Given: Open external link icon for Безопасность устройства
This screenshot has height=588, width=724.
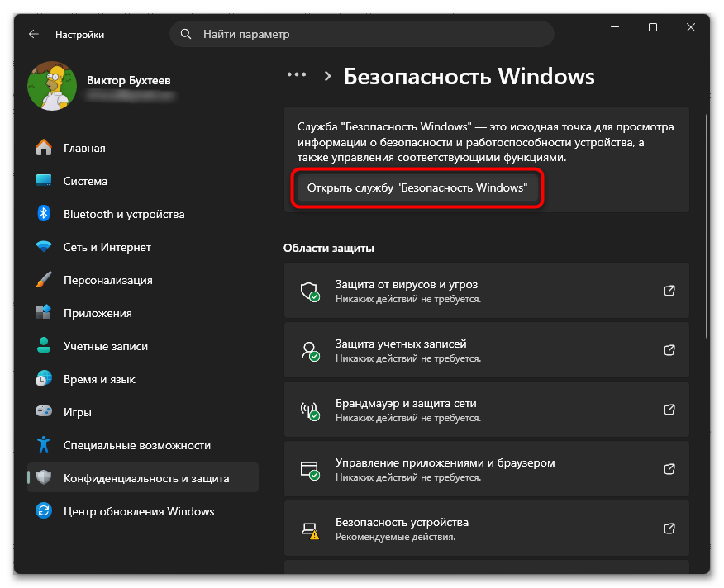Looking at the screenshot, I should coord(669,529).
